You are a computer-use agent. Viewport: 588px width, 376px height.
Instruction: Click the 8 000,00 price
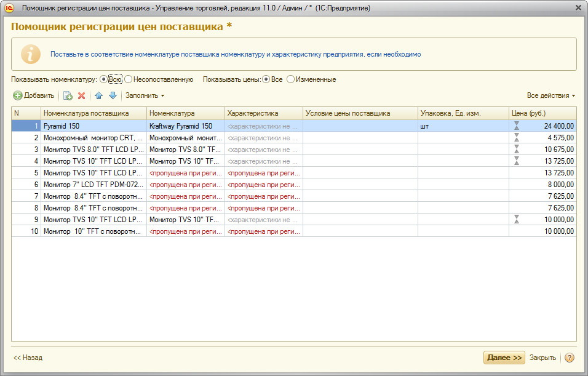click(560, 184)
